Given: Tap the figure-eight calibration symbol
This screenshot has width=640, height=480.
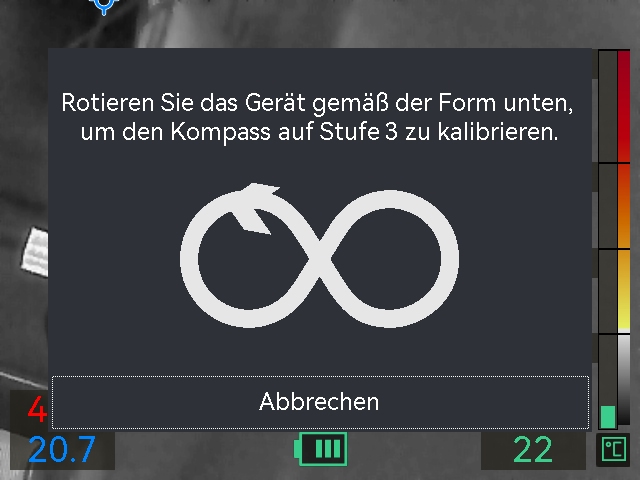Looking at the screenshot, I should (320, 255).
